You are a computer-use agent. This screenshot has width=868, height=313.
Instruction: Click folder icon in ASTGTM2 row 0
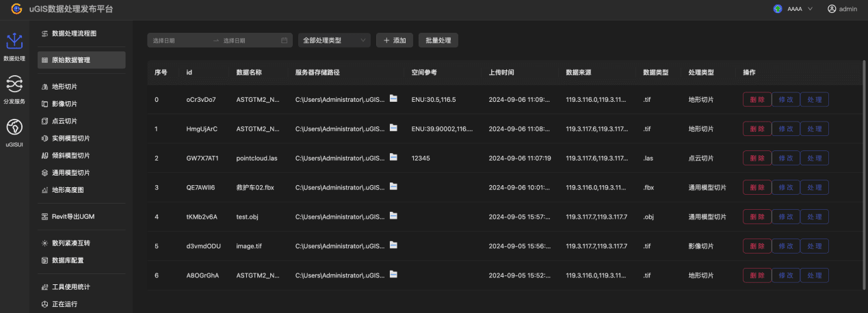393,99
